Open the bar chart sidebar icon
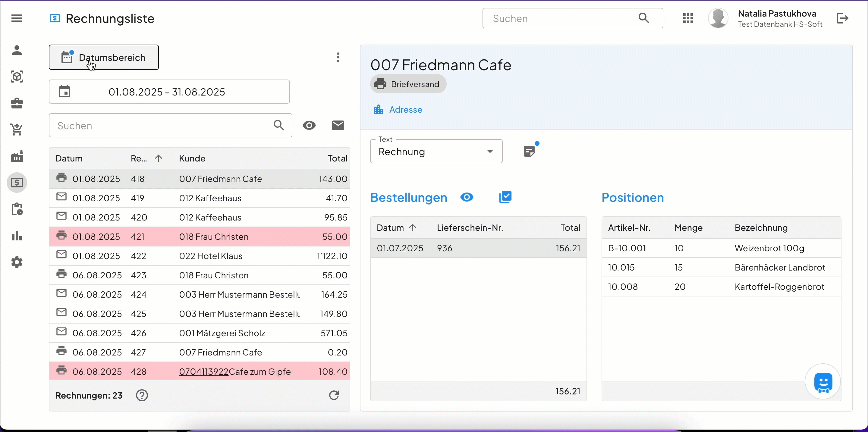The image size is (868, 432). [17, 236]
